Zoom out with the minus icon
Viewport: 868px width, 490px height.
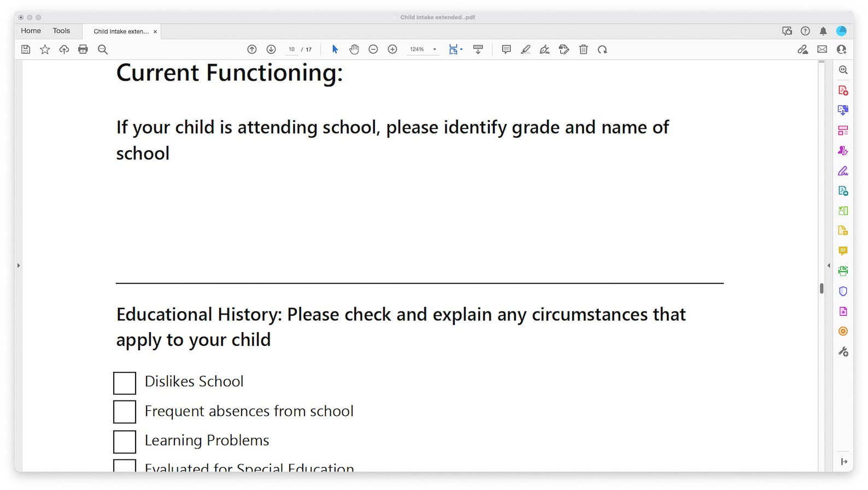tap(373, 50)
